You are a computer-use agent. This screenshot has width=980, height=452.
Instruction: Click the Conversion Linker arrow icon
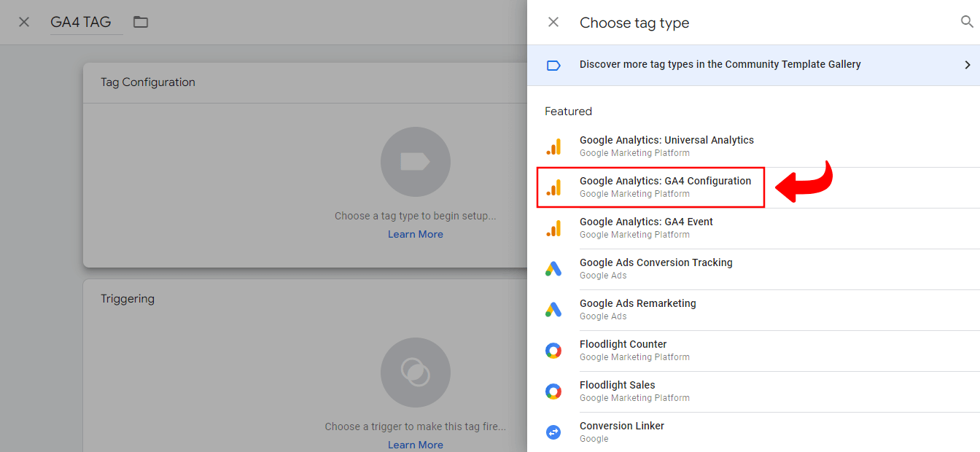point(553,432)
